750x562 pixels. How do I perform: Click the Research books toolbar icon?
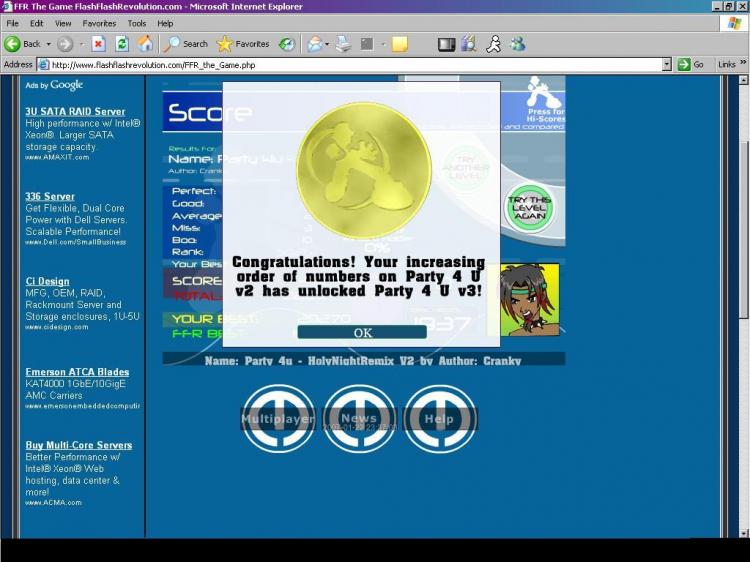[470, 44]
